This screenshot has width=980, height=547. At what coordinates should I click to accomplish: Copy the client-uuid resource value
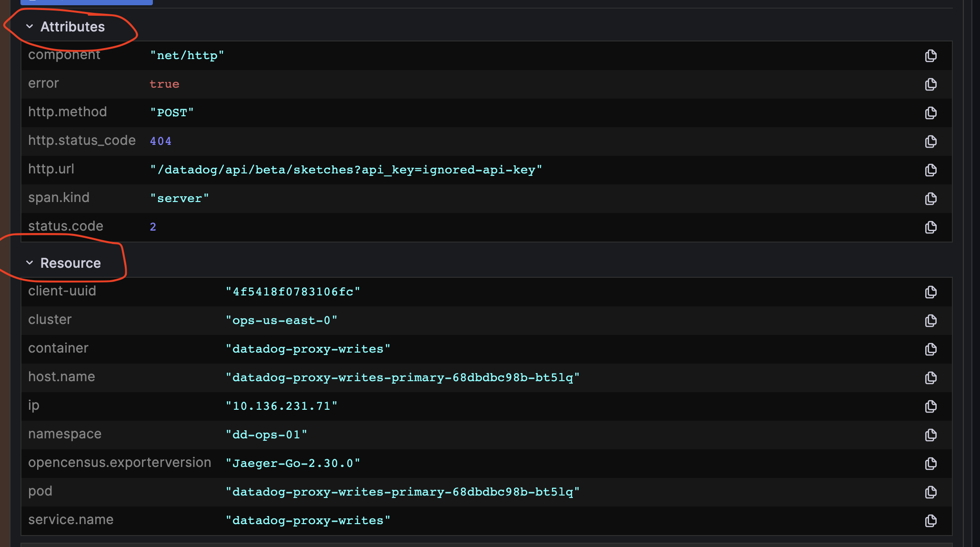click(x=930, y=292)
